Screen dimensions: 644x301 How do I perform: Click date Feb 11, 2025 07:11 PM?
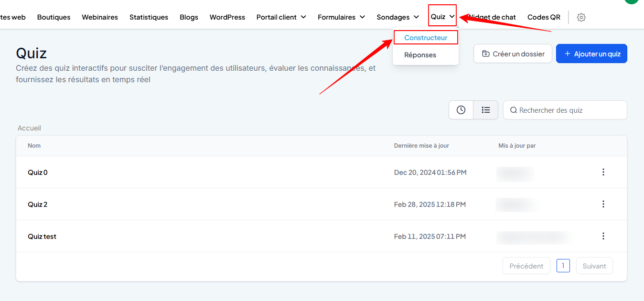430,236
